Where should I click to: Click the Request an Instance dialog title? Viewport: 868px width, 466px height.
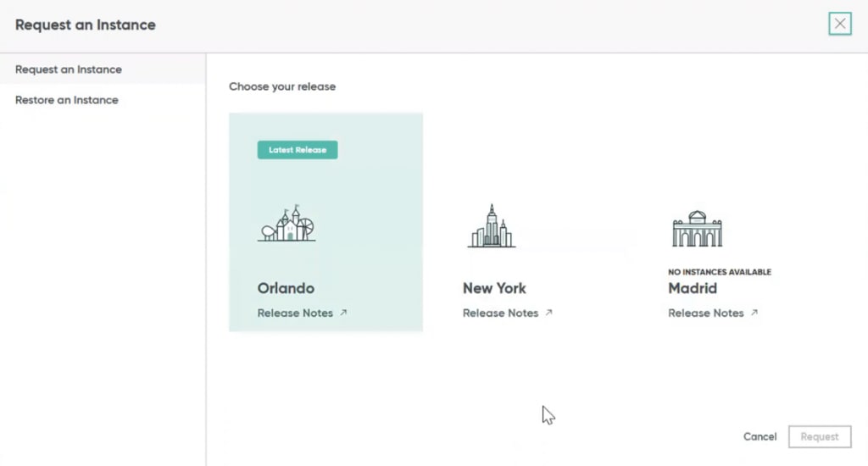pyautogui.click(x=86, y=25)
